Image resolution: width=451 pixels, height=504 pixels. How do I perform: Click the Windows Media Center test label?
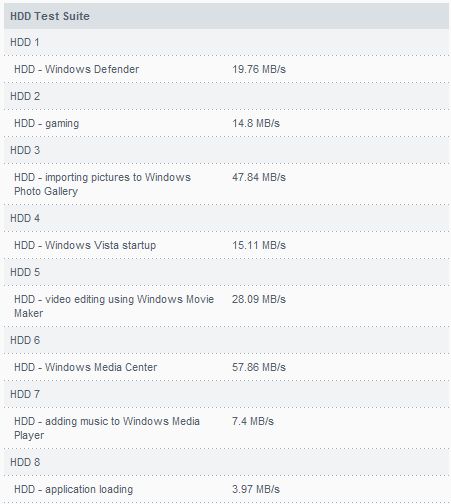pos(85,367)
